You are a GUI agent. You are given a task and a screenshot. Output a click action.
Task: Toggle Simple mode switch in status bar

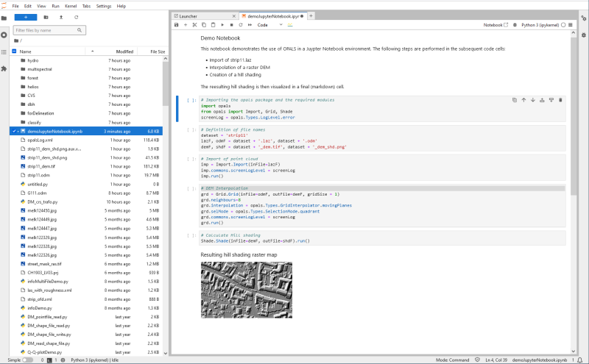point(27,360)
